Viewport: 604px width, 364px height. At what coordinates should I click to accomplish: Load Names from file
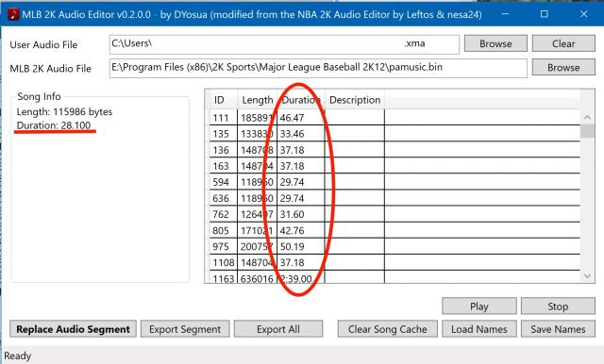(479, 329)
